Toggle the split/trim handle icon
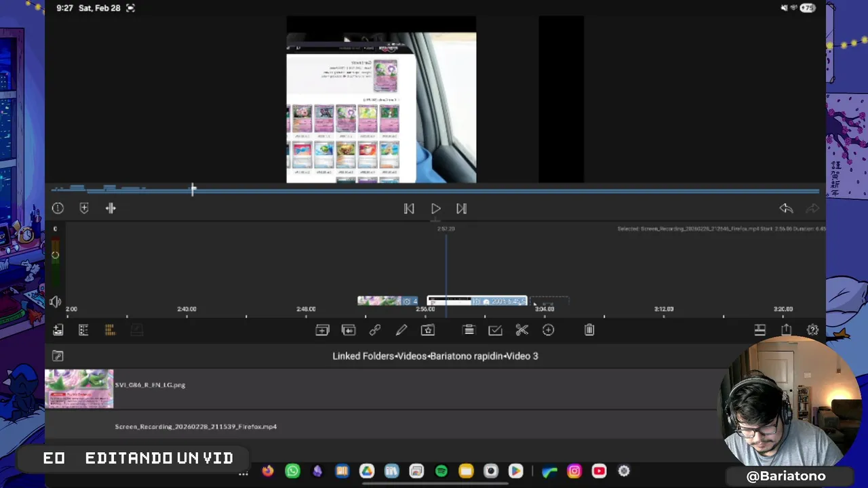Screen dimensions: 868x488 [111, 208]
